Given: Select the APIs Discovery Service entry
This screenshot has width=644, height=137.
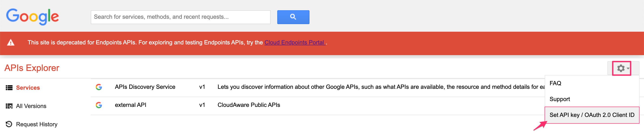Looking at the screenshot, I should (x=145, y=87).
